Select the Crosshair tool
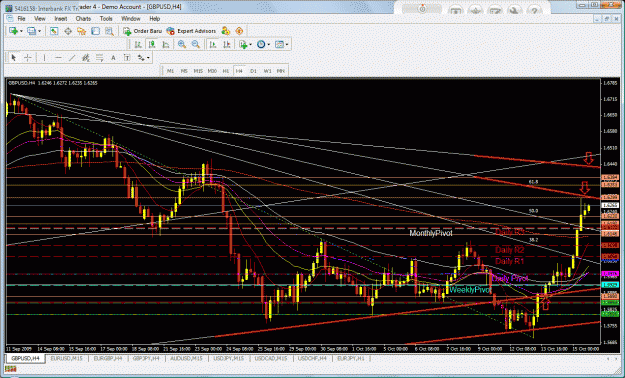The width and height of the screenshot is (625, 378). 28,58
